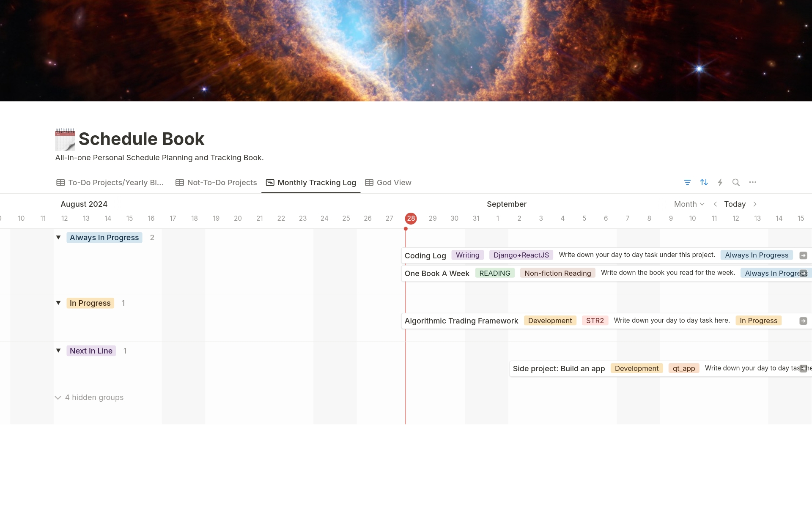Collapse the In Progress group
Viewport: 812px width, 507px height.
coord(58,303)
